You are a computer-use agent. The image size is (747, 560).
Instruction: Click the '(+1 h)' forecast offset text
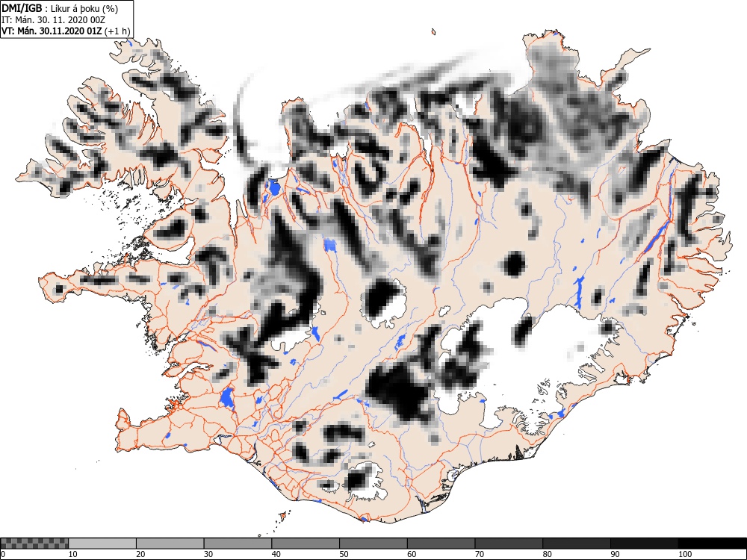[x=117, y=31]
